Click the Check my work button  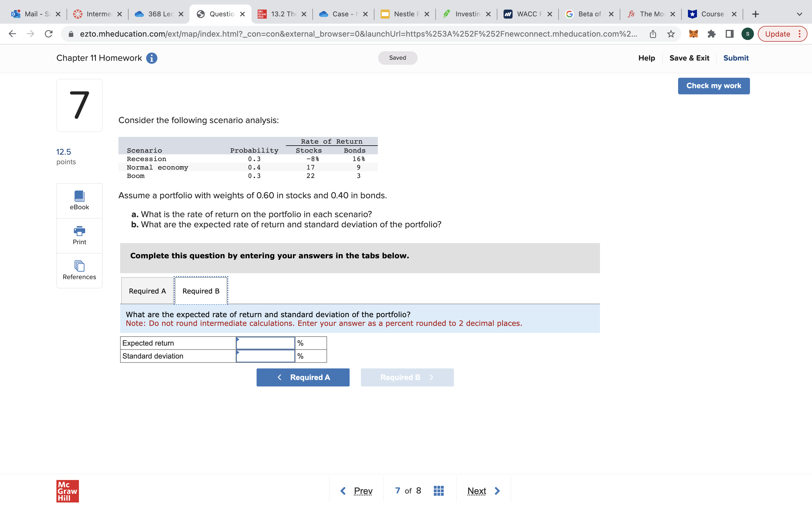point(714,86)
